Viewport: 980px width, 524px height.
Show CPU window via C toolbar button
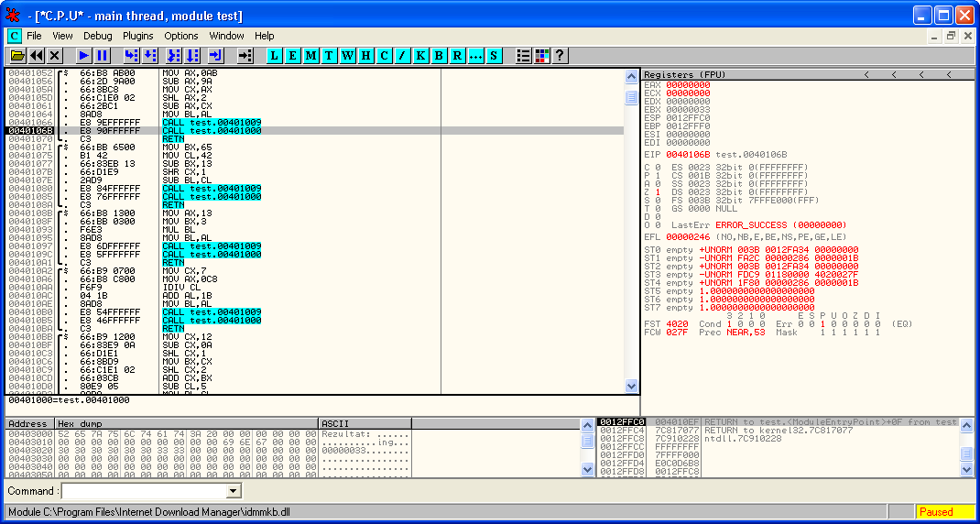[385, 56]
